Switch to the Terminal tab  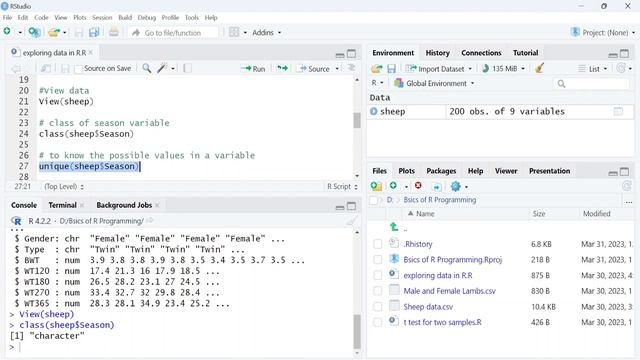(62, 205)
